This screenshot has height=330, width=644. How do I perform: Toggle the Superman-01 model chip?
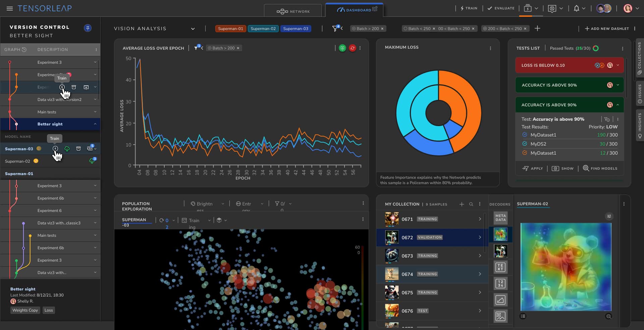pos(230,29)
